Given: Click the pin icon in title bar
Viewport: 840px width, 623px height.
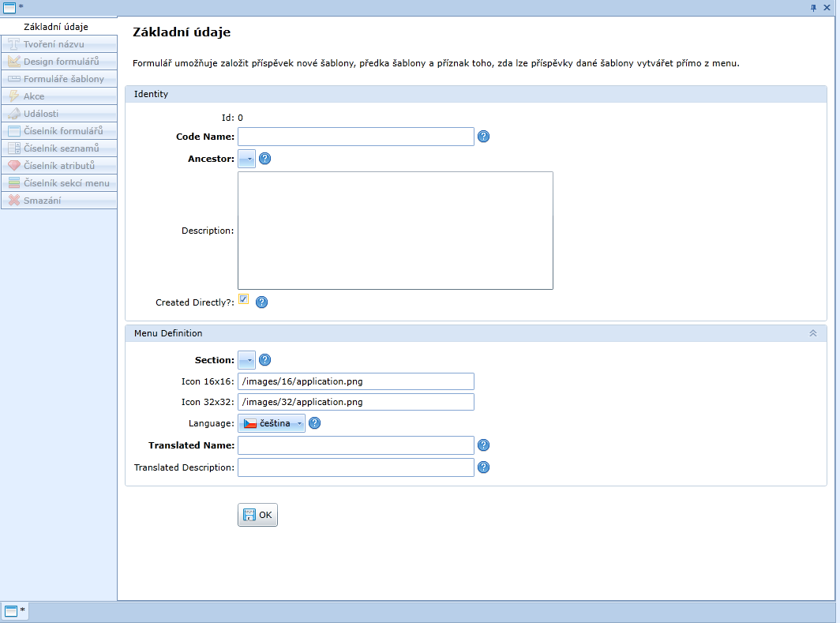Looking at the screenshot, I should click(814, 7).
